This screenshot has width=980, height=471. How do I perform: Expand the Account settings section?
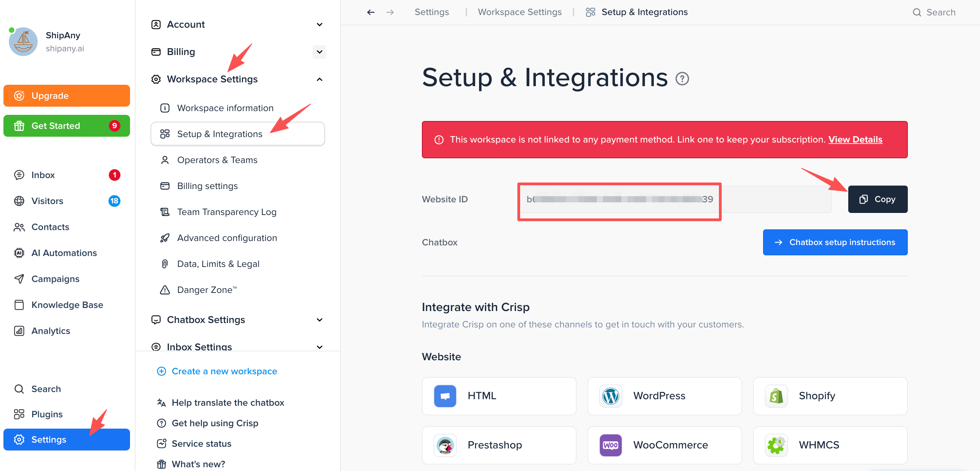[319, 25]
